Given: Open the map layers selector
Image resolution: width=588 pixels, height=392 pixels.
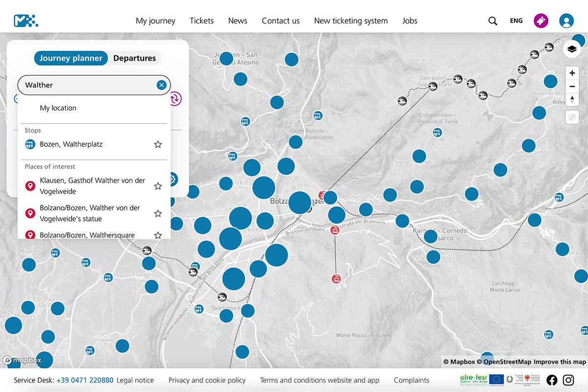Looking at the screenshot, I should pyautogui.click(x=572, y=49).
